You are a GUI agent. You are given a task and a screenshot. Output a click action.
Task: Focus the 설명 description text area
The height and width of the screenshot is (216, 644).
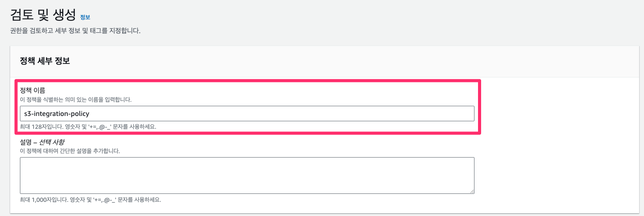coord(247,175)
